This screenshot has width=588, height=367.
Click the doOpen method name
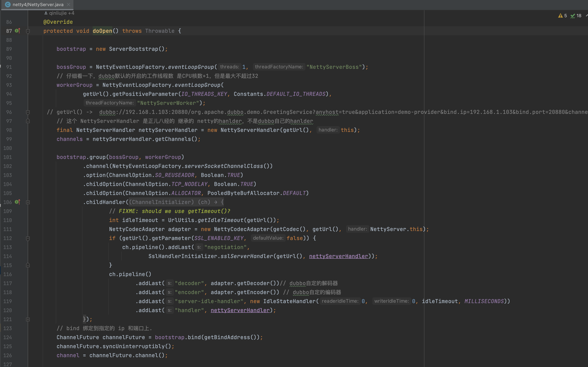tap(102, 31)
